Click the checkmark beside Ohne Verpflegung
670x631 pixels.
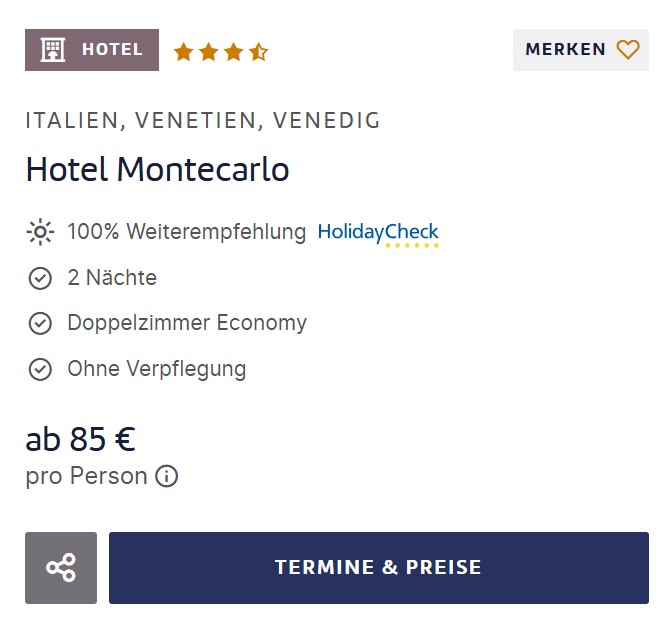click(40, 370)
